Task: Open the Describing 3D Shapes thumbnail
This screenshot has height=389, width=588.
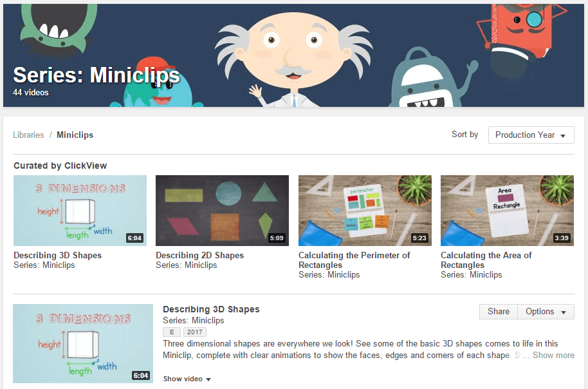Action: [79, 211]
